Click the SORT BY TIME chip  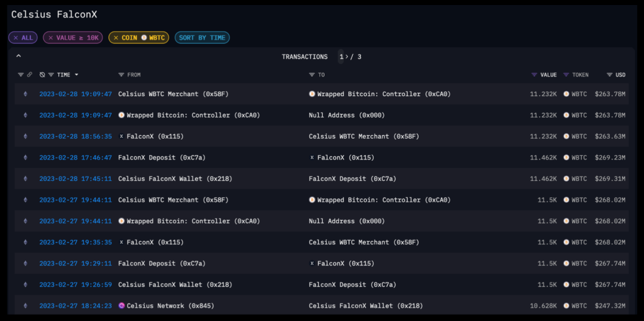pyautogui.click(x=202, y=38)
